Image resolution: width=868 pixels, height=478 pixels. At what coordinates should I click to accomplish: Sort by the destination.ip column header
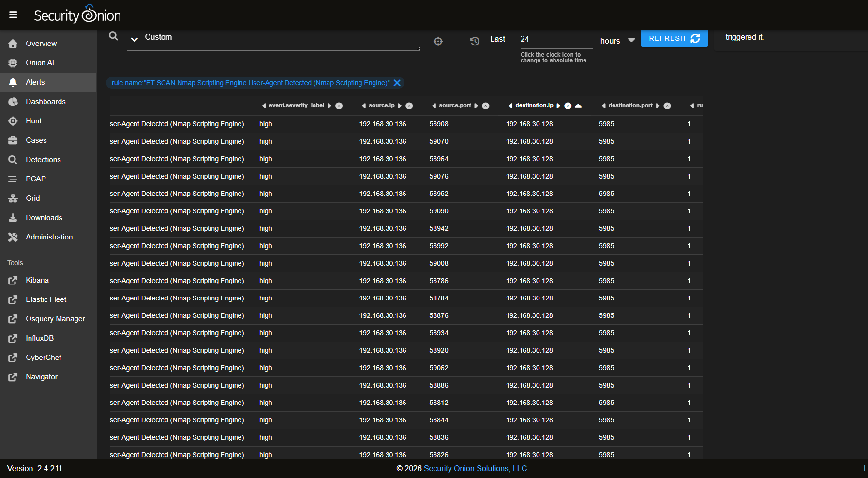(534, 105)
